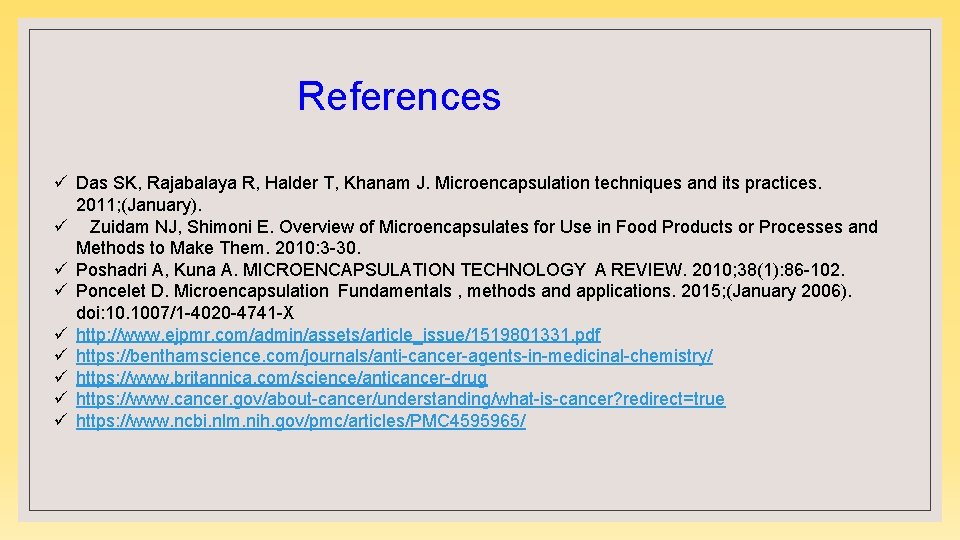Open the ejpmr.com article PDF link
Image resolution: width=960 pixels, height=540 pixels.
(338, 335)
